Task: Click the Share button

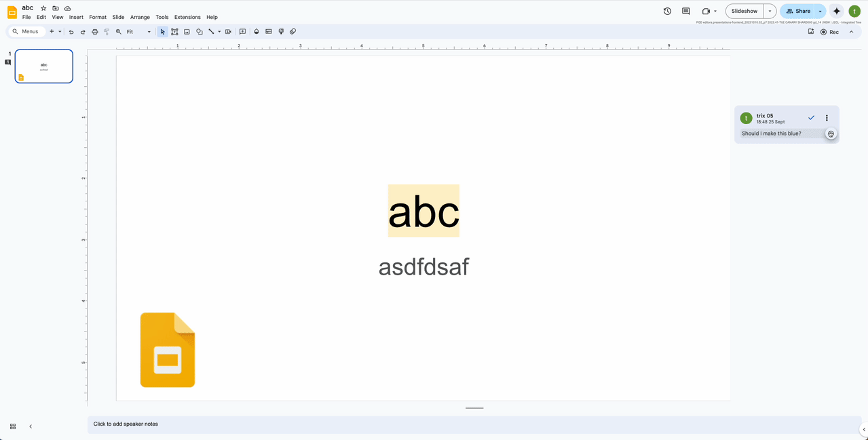Action: (x=802, y=11)
